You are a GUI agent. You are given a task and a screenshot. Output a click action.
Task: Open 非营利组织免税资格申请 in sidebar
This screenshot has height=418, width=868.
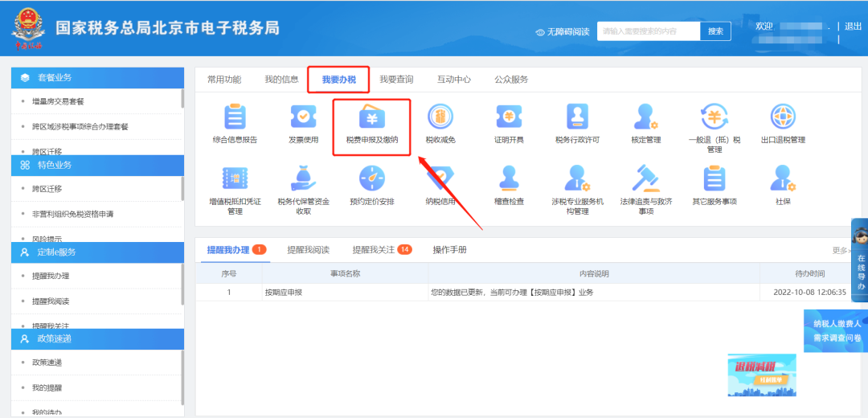tap(73, 214)
